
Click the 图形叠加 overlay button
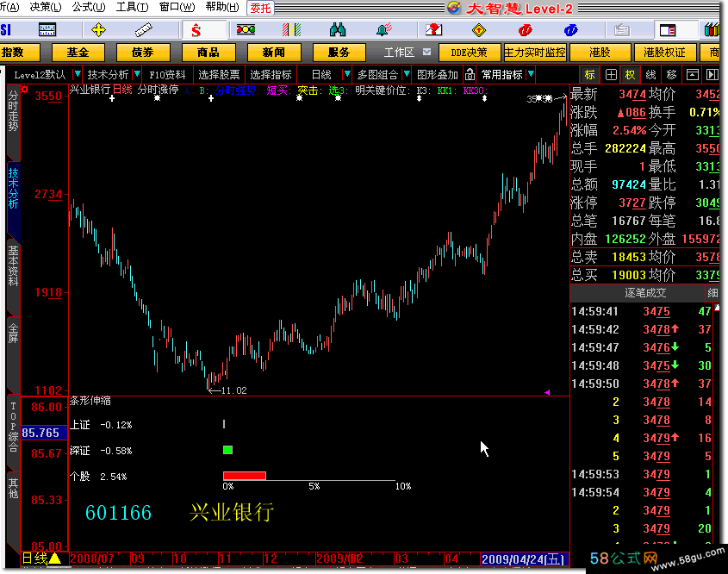[x=438, y=75]
